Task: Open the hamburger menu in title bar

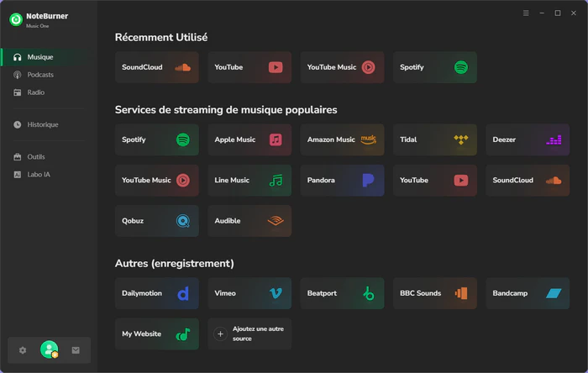Action: pos(526,13)
